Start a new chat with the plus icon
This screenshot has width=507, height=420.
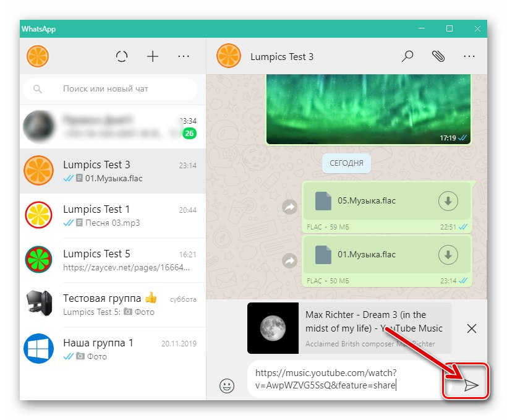(x=153, y=56)
